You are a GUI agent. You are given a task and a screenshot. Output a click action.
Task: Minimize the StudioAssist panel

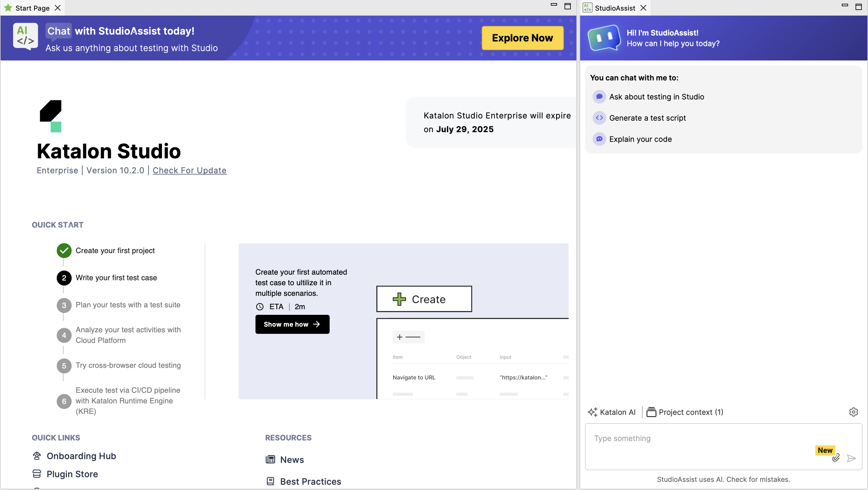[x=845, y=5]
